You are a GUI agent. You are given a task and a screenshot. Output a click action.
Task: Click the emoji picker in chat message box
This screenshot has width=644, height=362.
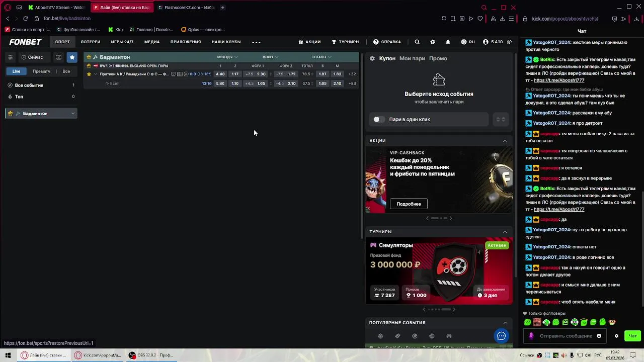point(599,336)
